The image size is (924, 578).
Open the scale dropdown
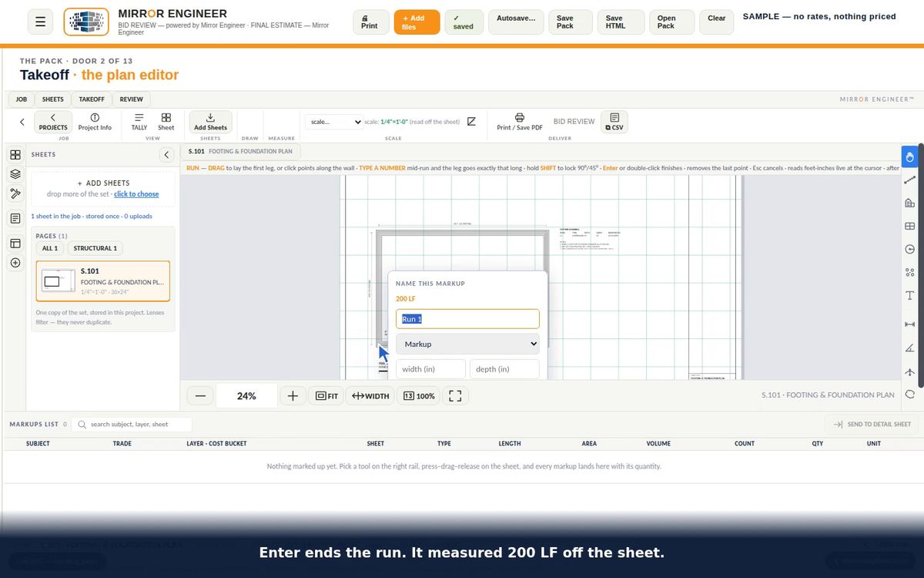[334, 122]
